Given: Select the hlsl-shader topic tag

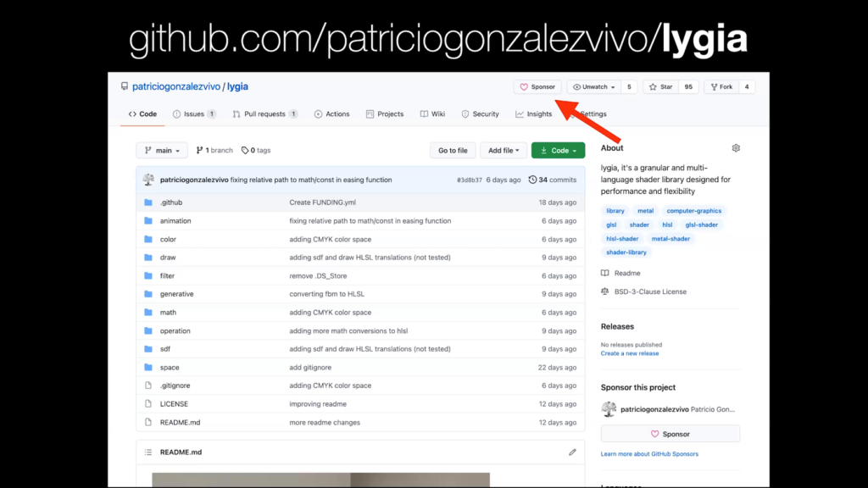Looking at the screenshot, I should [622, 238].
